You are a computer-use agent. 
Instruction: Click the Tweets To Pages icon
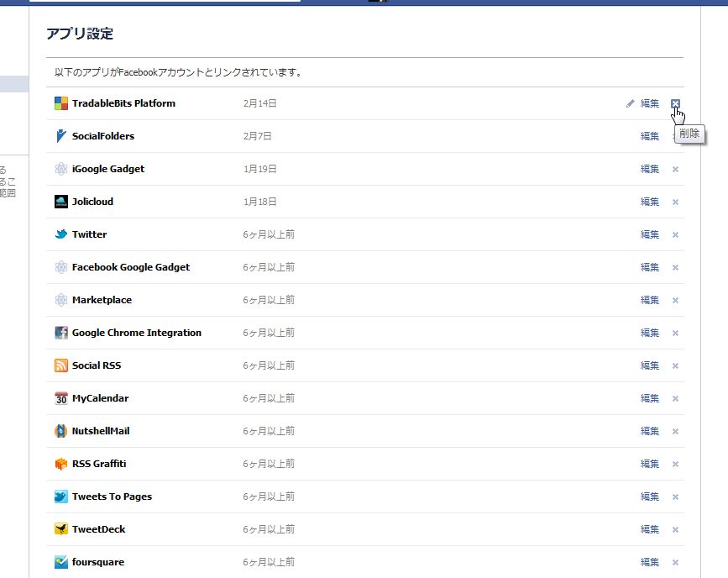[x=60, y=497]
